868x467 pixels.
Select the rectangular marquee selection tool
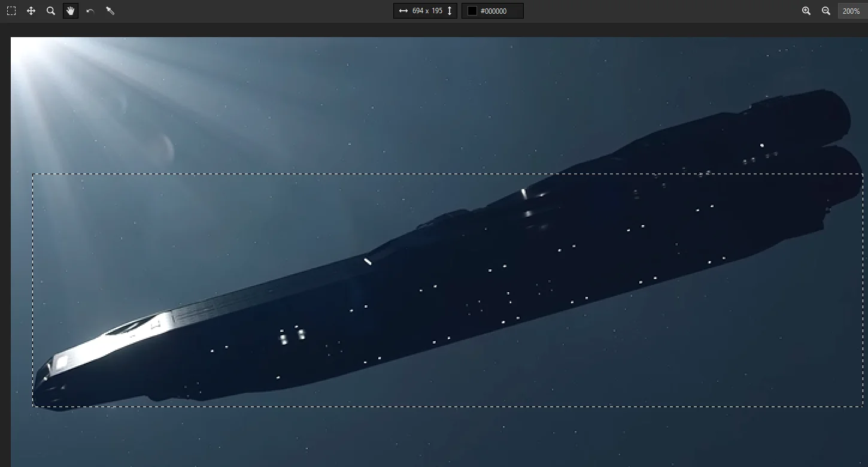pyautogui.click(x=11, y=11)
